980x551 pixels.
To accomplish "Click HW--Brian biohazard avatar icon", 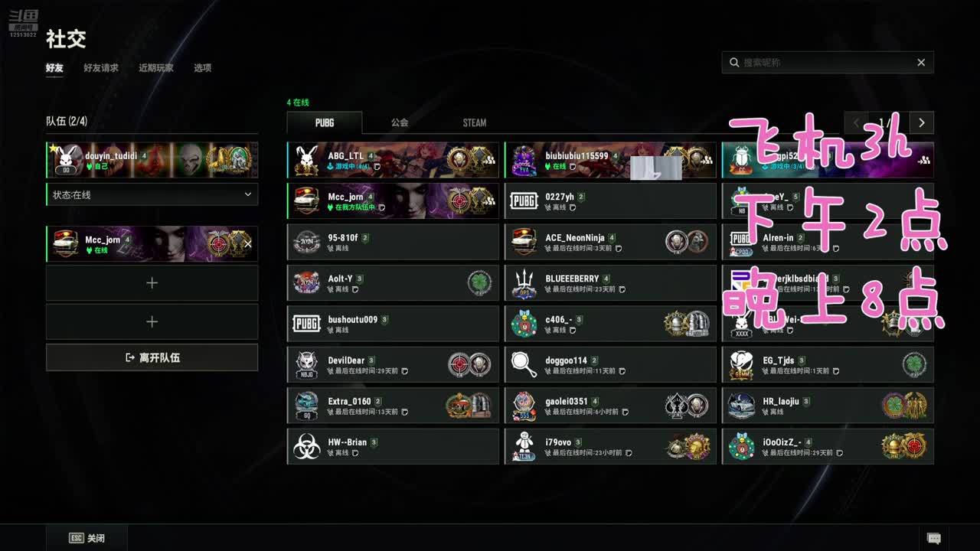I will 307,446.
